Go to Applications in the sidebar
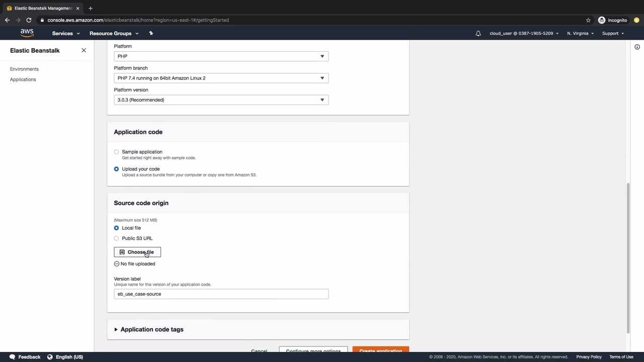Image resolution: width=644 pixels, height=362 pixels. 23,79
